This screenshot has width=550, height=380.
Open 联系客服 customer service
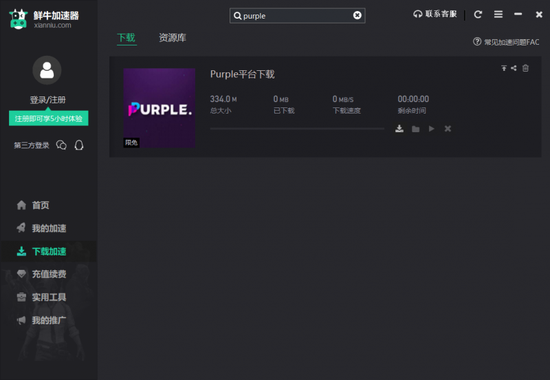(x=435, y=14)
